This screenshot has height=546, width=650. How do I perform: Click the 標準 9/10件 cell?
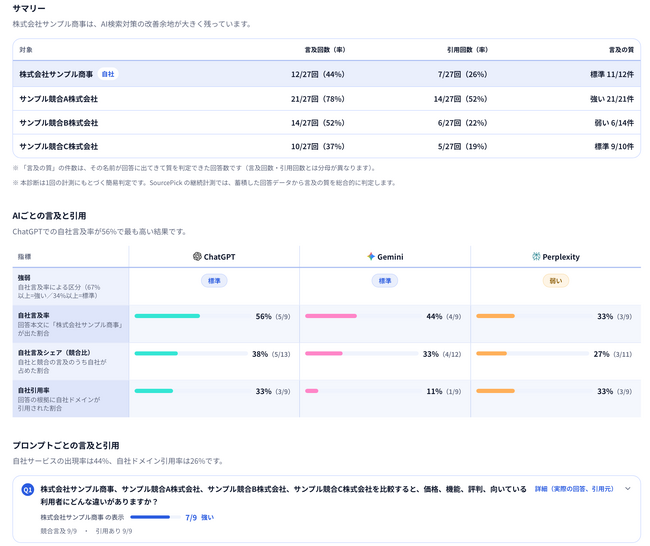coord(614,146)
